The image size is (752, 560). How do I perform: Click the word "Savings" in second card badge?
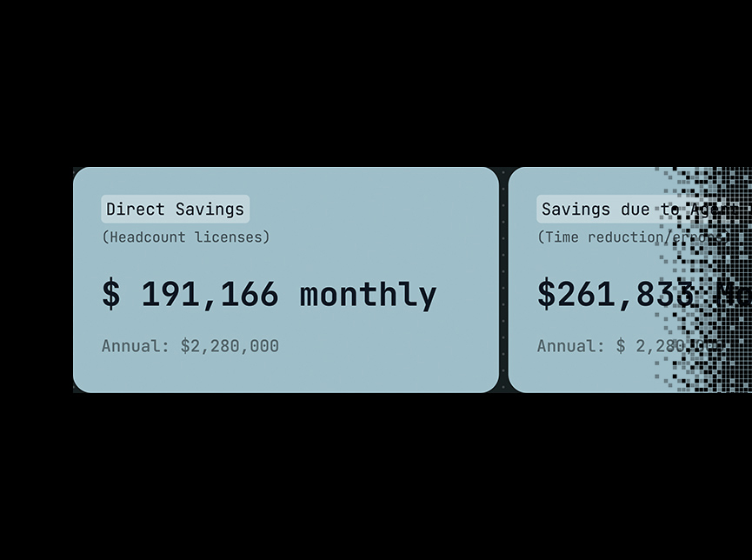click(x=576, y=210)
